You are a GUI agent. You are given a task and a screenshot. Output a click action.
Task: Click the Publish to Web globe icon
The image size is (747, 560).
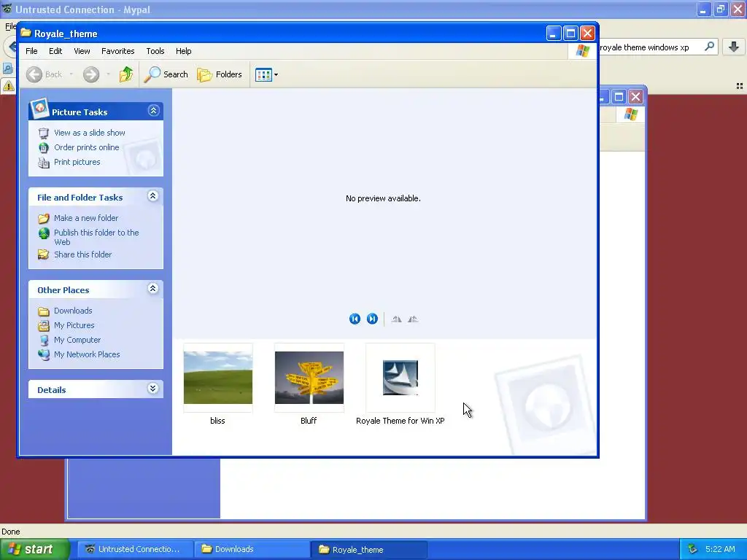(43, 233)
